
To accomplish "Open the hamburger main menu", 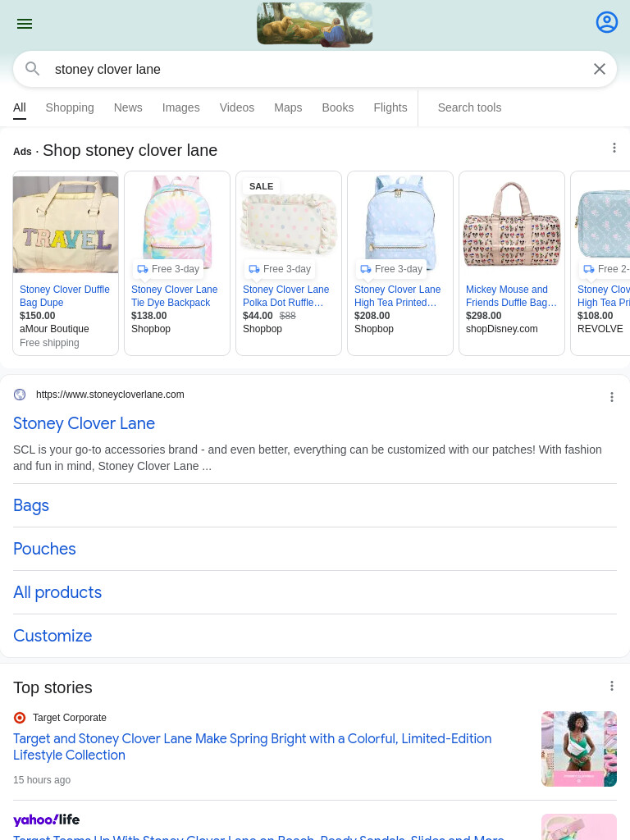I will (25, 24).
